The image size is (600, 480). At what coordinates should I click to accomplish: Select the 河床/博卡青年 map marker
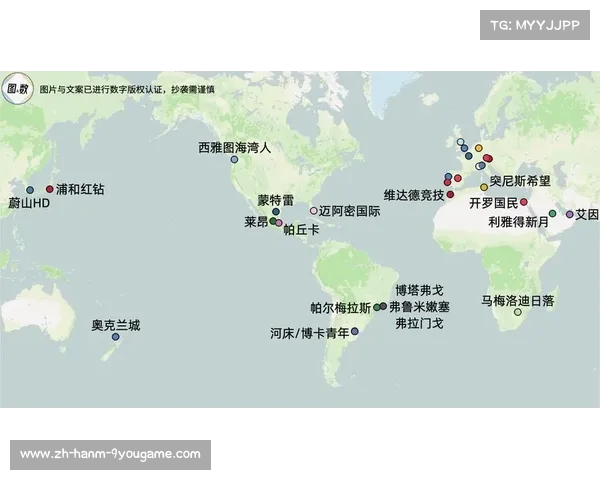click(355, 331)
